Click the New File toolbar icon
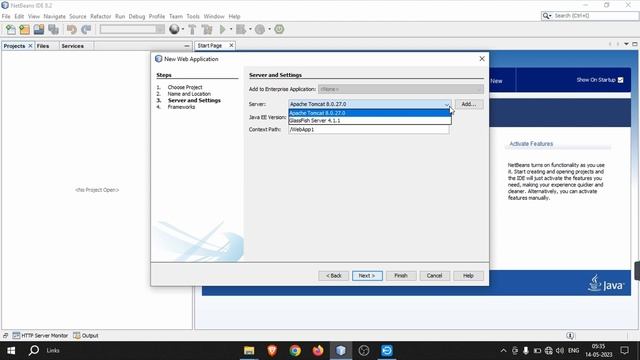Screen dimensions: 640x360 click(x=11, y=29)
